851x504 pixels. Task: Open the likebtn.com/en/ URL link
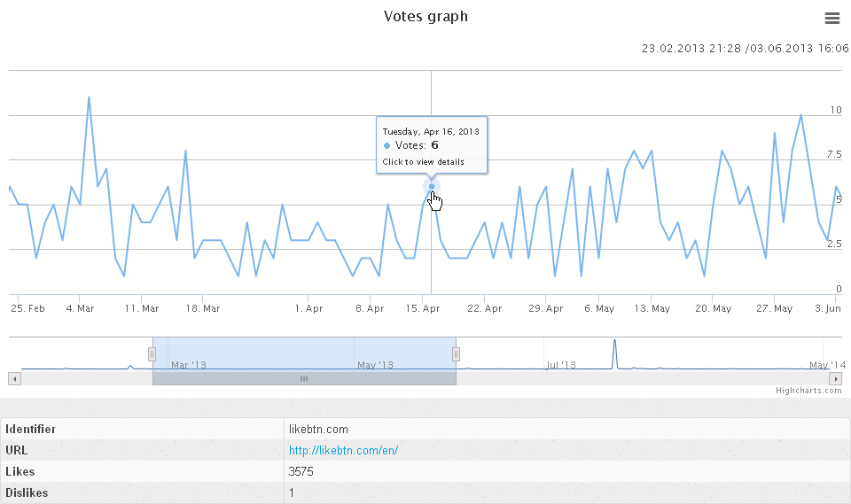pos(344,450)
